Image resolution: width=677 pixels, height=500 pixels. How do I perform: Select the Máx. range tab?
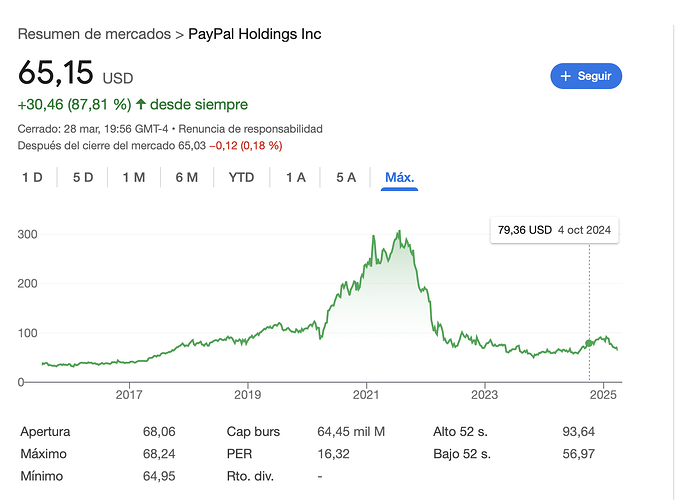tap(399, 177)
